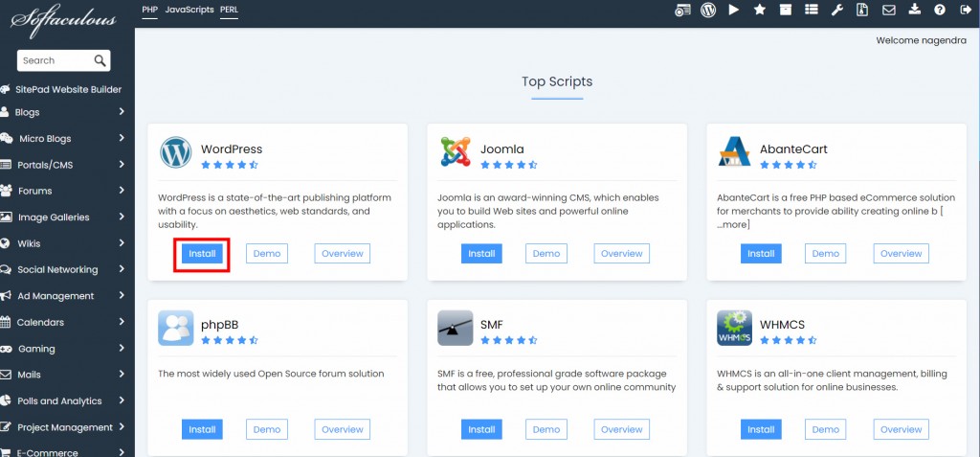Expand the Micro Blogs category chevron

point(122,138)
